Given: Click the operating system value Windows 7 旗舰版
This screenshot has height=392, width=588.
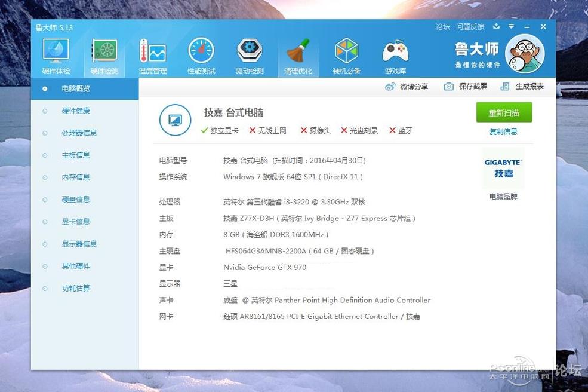Looking at the screenshot, I should [x=293, y=177].
